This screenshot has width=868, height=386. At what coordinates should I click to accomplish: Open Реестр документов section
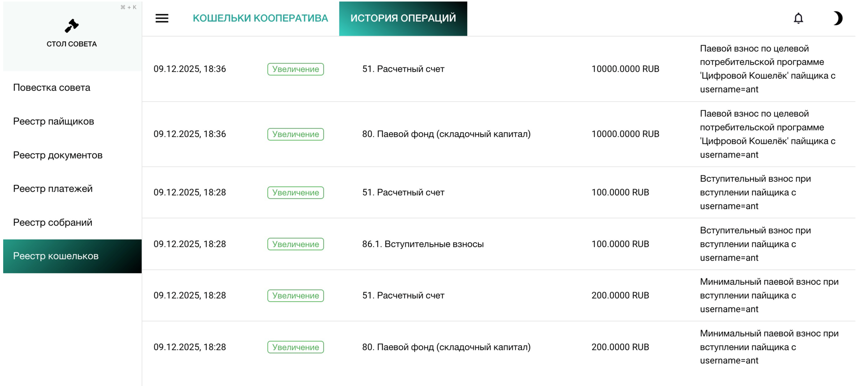pos(58,155)
